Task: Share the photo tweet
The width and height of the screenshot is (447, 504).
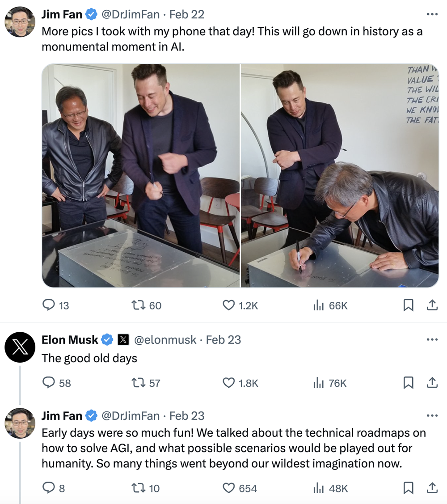Action: click(x=432, y=305)
